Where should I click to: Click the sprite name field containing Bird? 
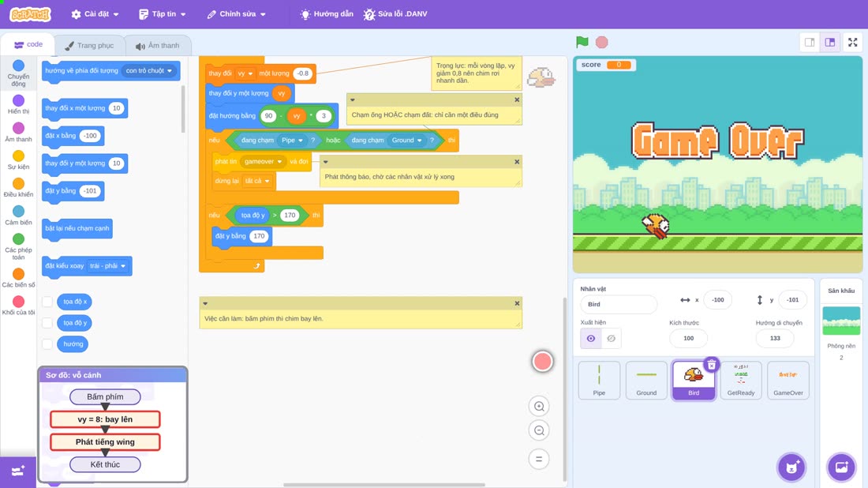point(619,304)
